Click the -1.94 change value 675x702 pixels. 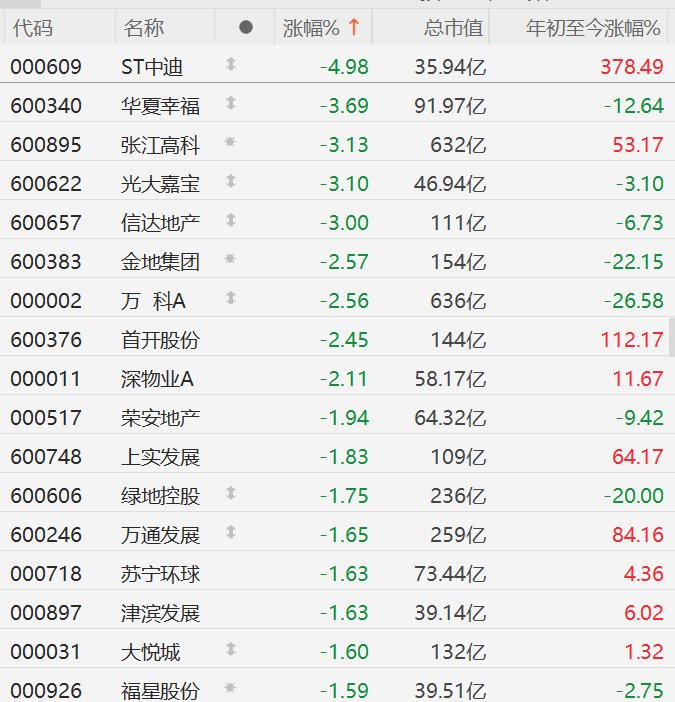pyautogui.click(x=344, y=418)
